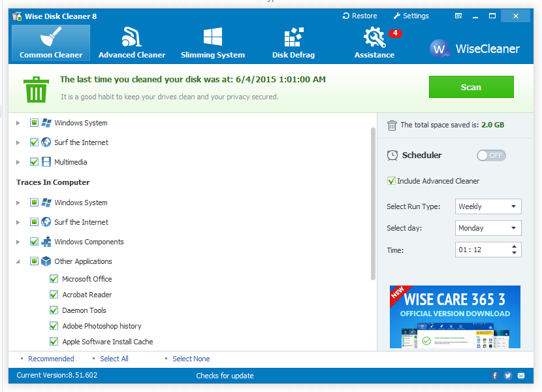The width and height of the screenshot is (542, 392).
Task: Click the Twitter icon in status bar
Action: 508,376
